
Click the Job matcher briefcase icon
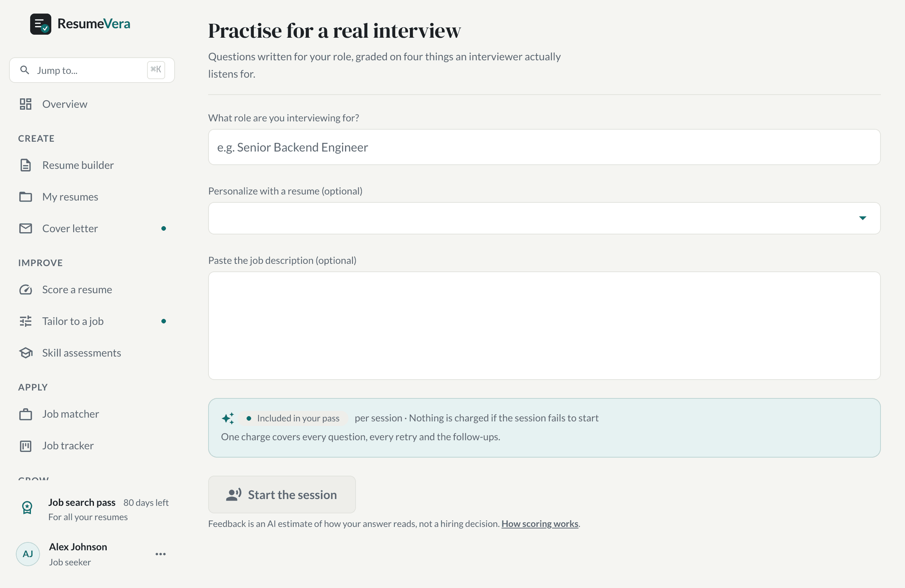[x=26, y=414]
